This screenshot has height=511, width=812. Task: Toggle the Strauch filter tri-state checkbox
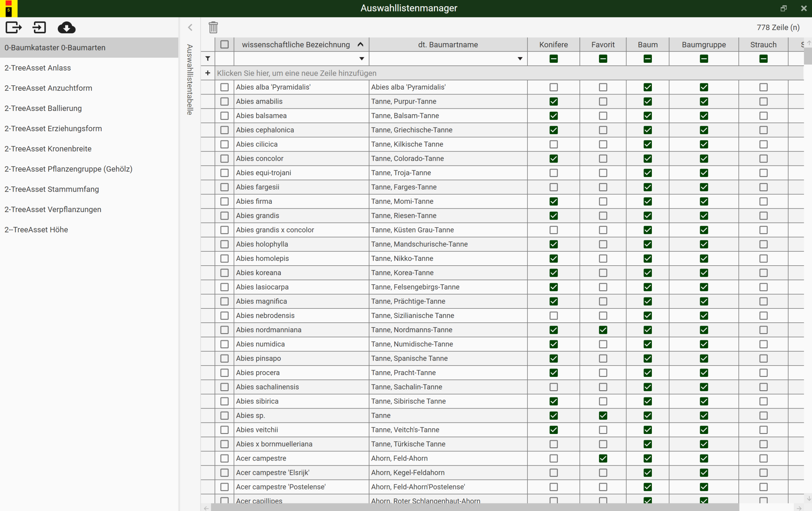763,59
